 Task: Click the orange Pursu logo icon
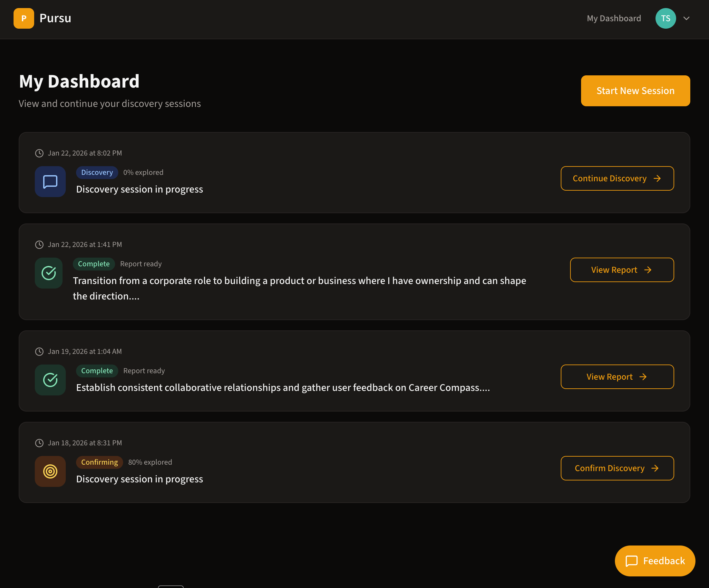(24, 18)
